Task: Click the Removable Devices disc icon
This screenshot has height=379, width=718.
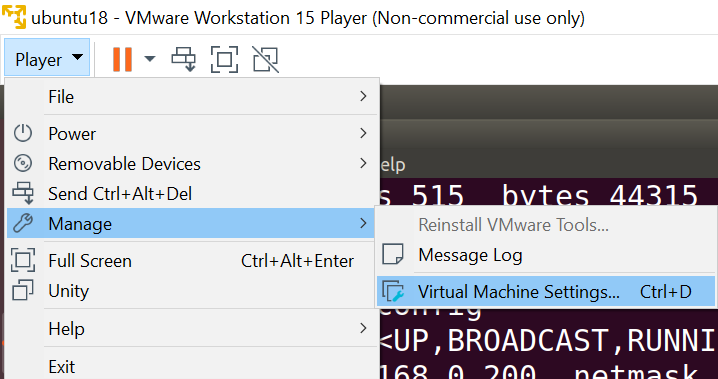Action: click(x=22, y=163)
